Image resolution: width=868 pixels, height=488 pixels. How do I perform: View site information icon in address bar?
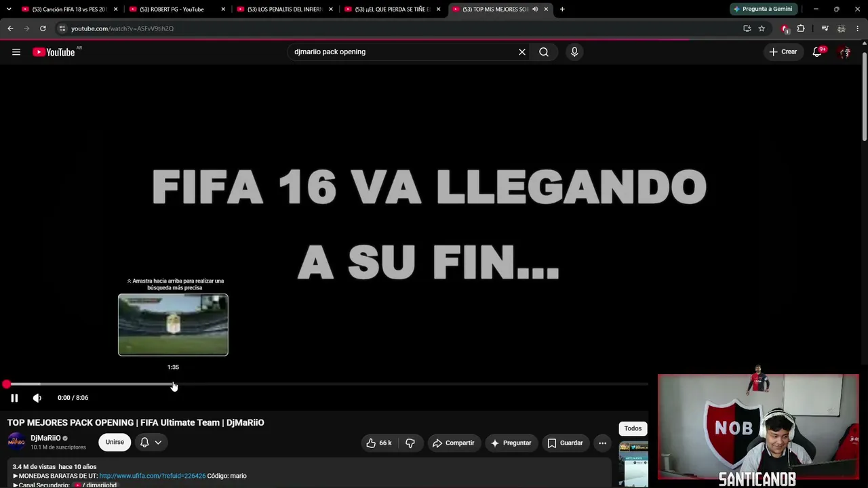62,28
